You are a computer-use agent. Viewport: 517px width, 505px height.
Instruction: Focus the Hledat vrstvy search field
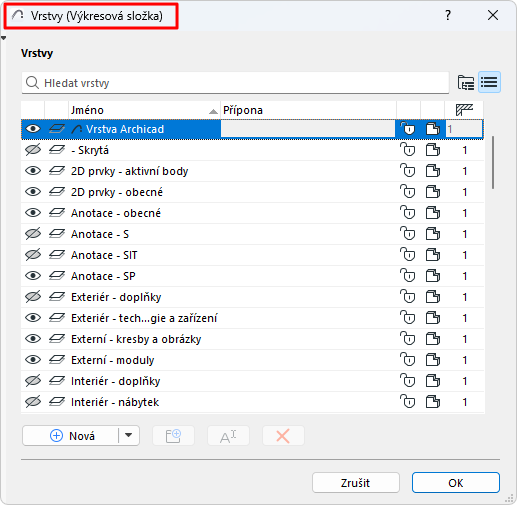click(235, 83)
